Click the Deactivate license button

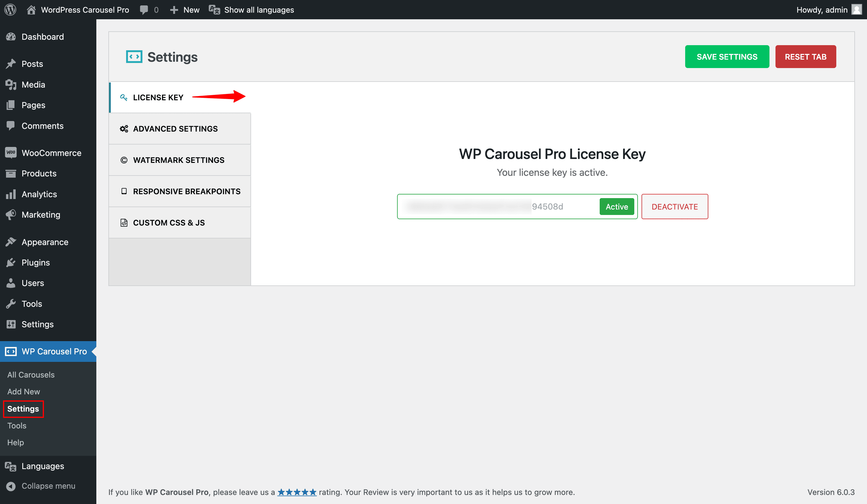pos(674,207)
